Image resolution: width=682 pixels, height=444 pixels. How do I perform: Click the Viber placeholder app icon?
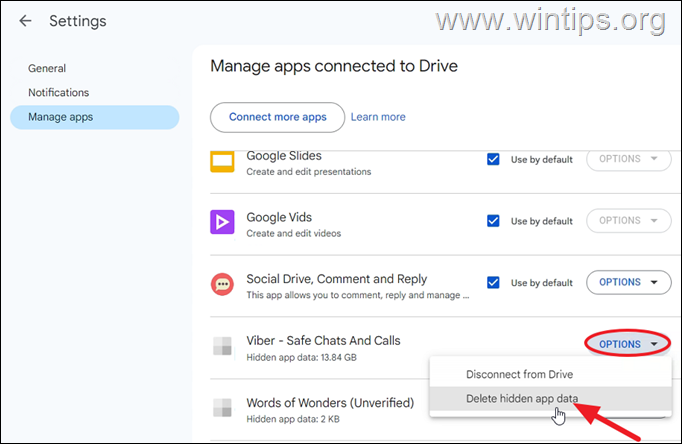pyautogui.click(x=222, y=346)
